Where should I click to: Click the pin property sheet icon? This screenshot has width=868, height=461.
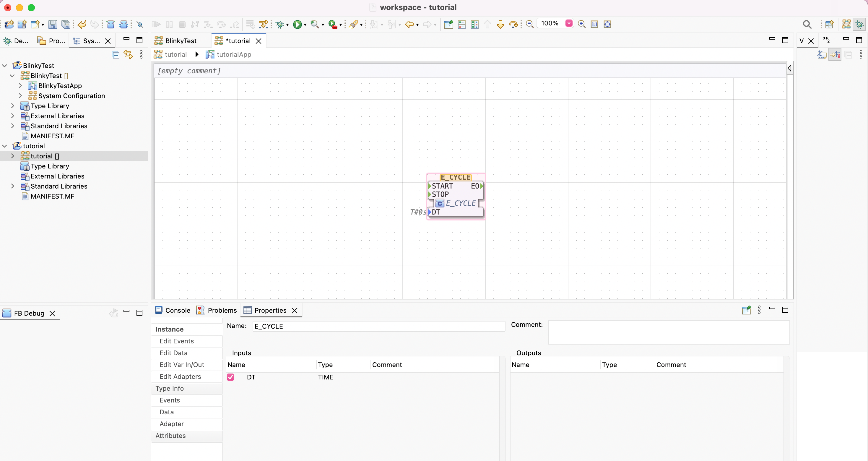point(746,310)
